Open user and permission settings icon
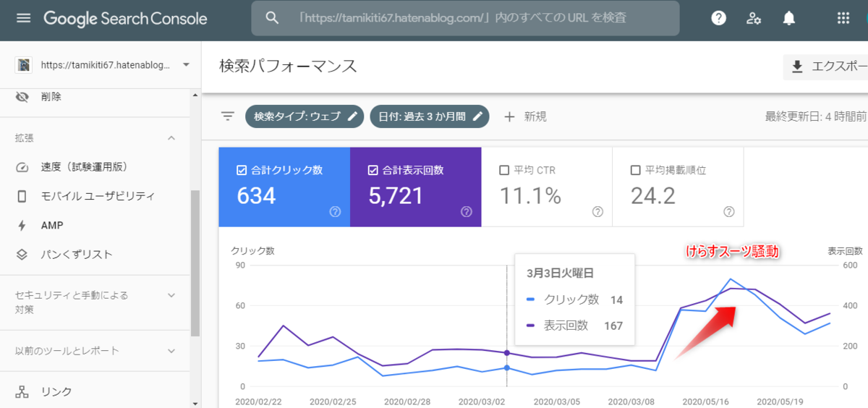This screenshot has width=868, height=408. [754, 18]
